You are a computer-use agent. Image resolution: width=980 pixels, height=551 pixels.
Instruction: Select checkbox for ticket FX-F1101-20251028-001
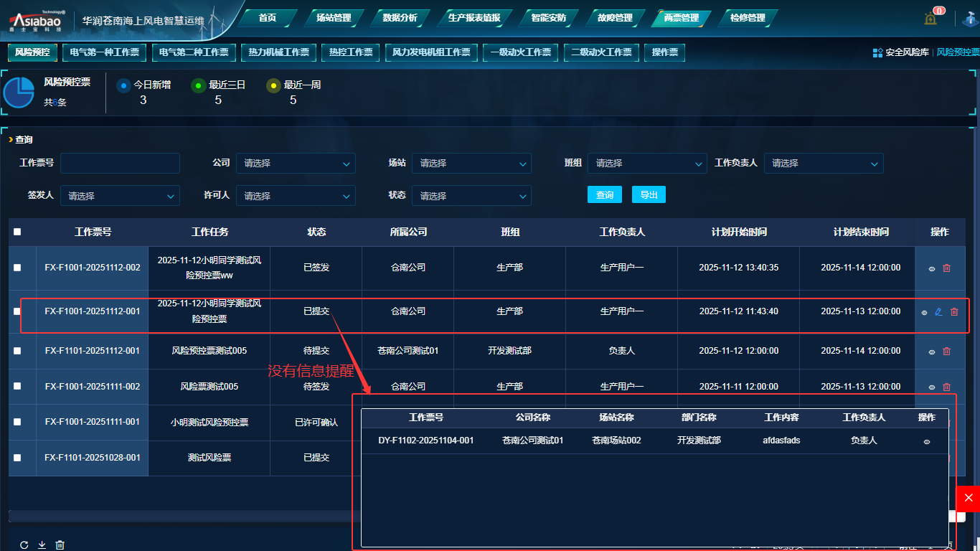(17, 458)
